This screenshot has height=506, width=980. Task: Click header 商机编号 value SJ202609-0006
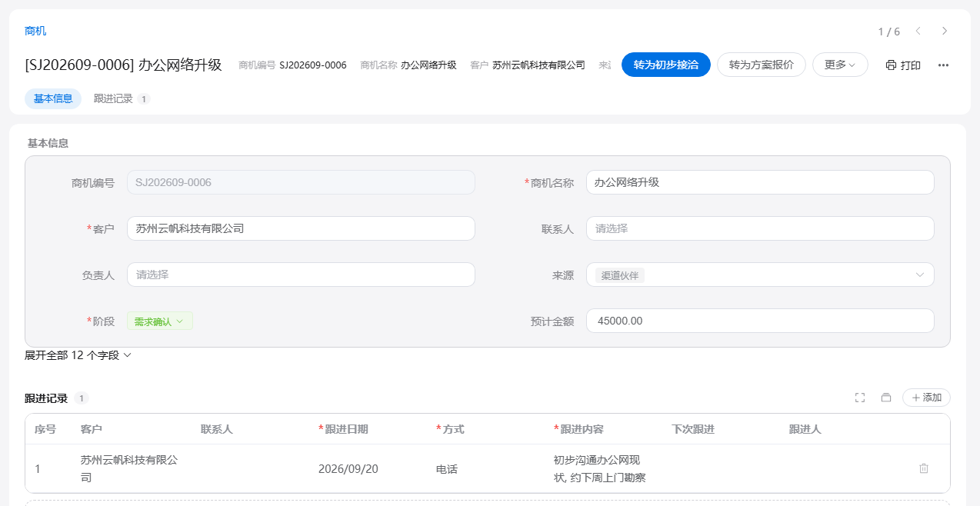tap(313, 65)
